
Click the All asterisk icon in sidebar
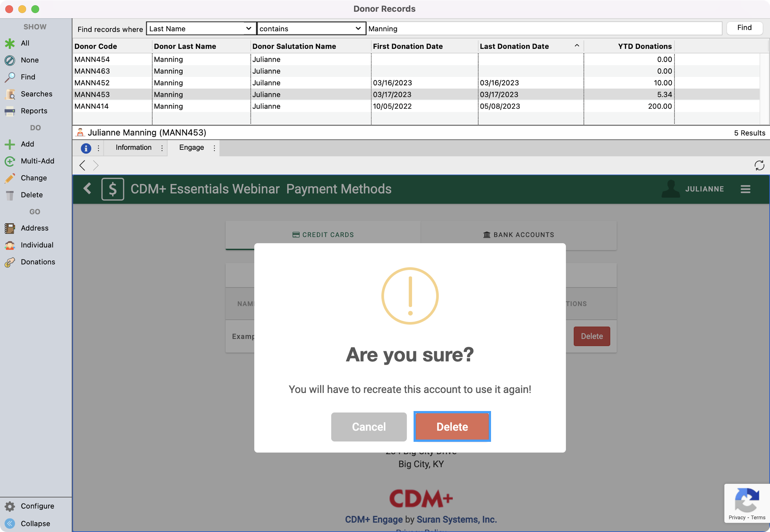tap(10, 43)
